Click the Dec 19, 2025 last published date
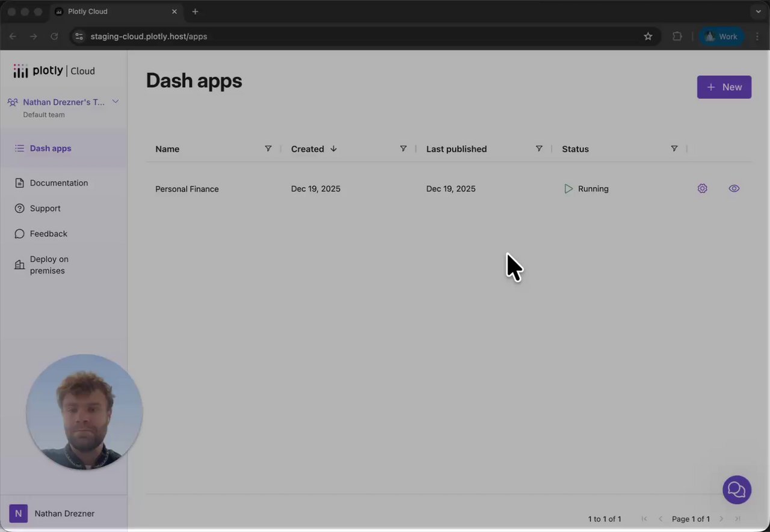The width and height of the screenshot is (770, 532). coord(451,189)
